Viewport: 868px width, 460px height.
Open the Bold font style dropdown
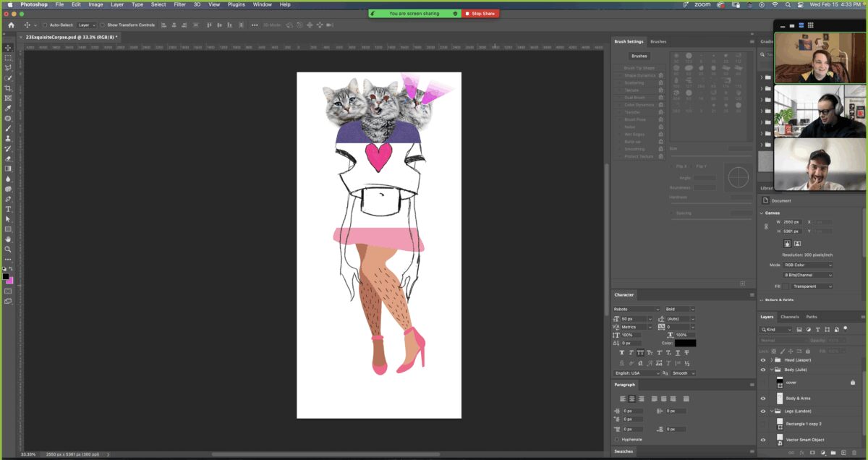(x=679, y=309)
